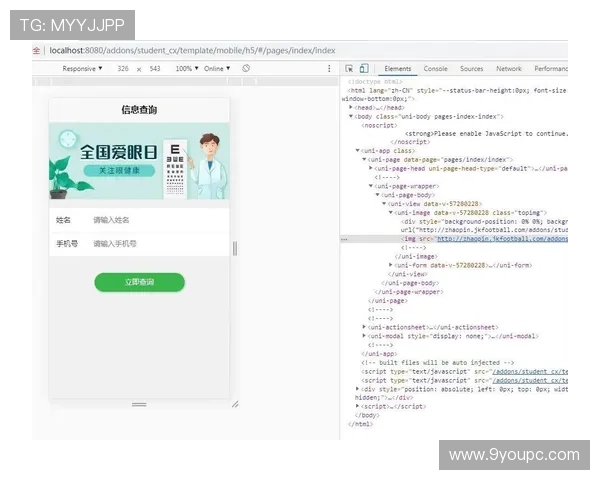Toggle the device toolbar icon

[x=364, y=69]
